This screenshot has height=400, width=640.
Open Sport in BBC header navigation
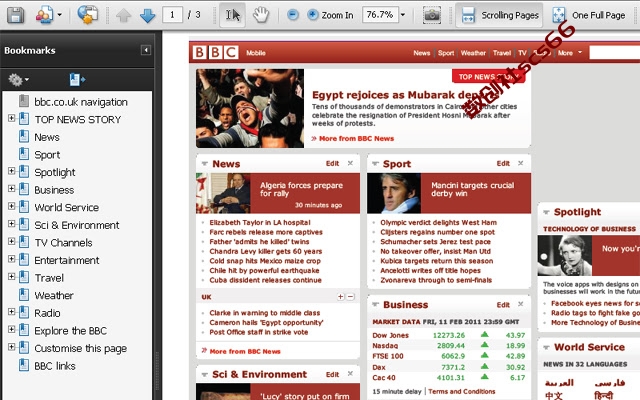point(446,53)
